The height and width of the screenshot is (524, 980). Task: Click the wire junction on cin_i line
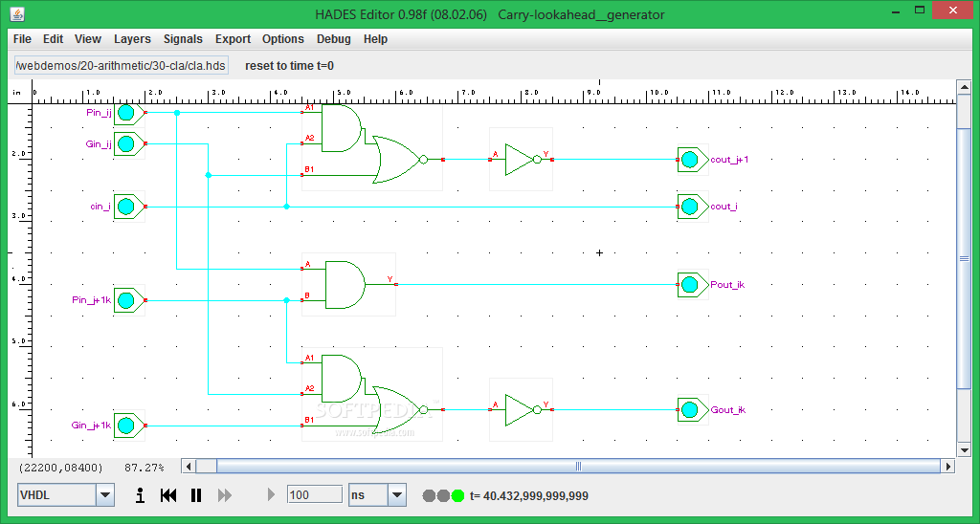coord(287,207)
